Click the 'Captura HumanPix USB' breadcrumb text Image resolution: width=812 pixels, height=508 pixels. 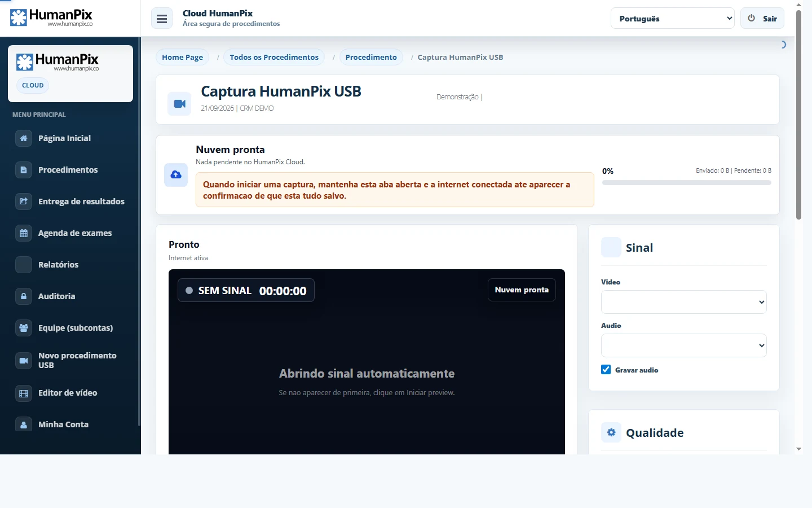pos(460,57)
